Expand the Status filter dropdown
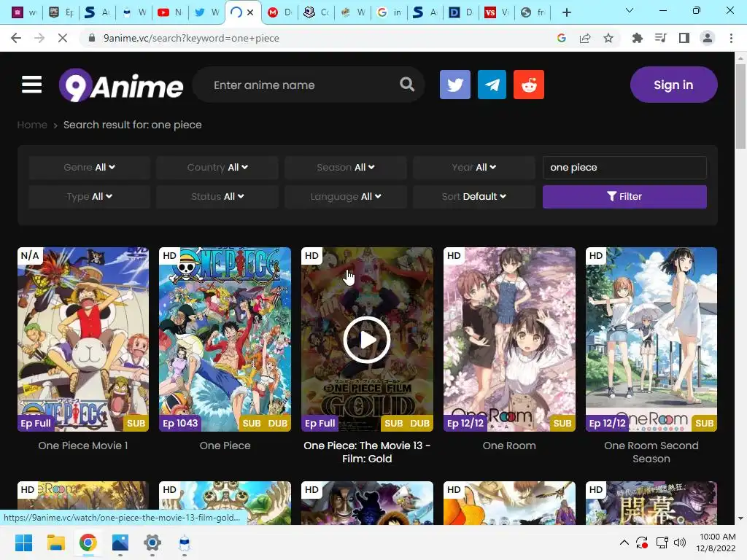Viewport: 747px width, 560px height. pyautogui.click(x=217, y=197)
